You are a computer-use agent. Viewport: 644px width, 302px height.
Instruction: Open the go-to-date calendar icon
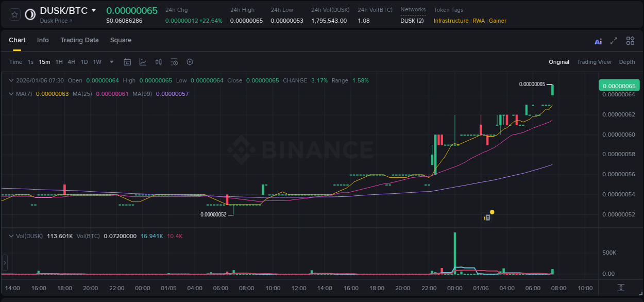point(127,61)
